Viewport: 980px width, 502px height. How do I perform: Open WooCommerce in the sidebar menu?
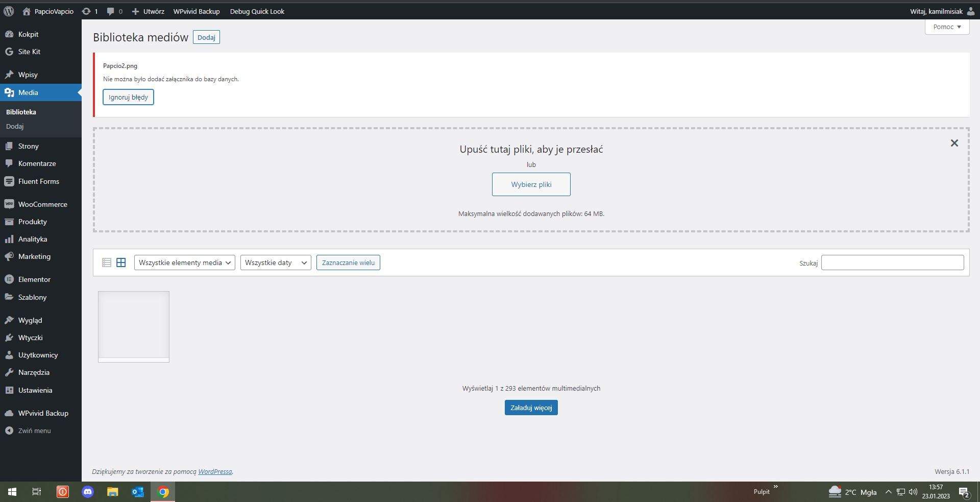click(x=42, y=204)
